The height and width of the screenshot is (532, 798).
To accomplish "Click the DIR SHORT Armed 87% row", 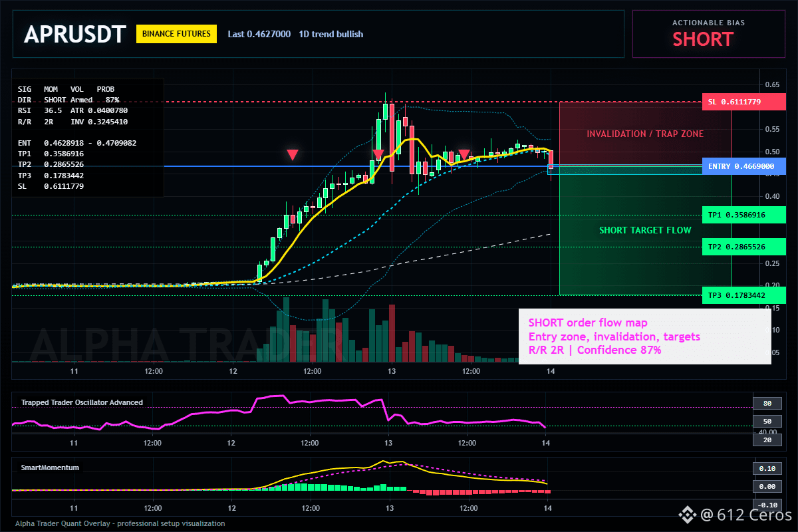I will tap(68, 99).
